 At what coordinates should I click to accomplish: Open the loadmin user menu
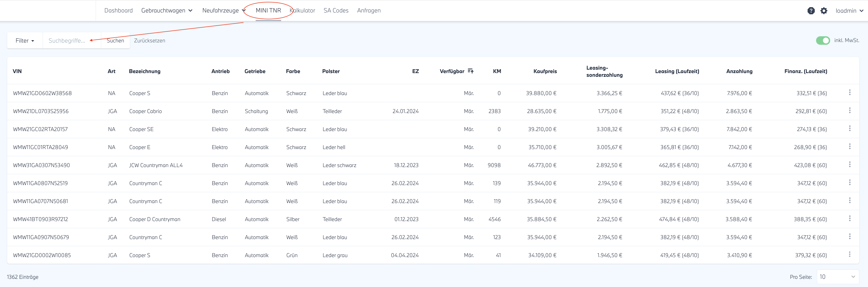coord(849,11)
